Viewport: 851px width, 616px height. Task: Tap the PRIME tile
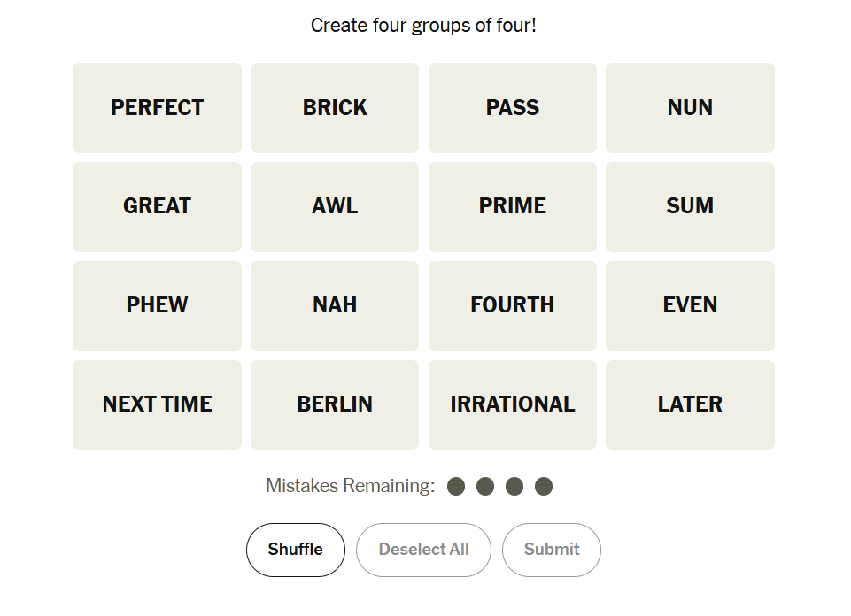(513, 206)
